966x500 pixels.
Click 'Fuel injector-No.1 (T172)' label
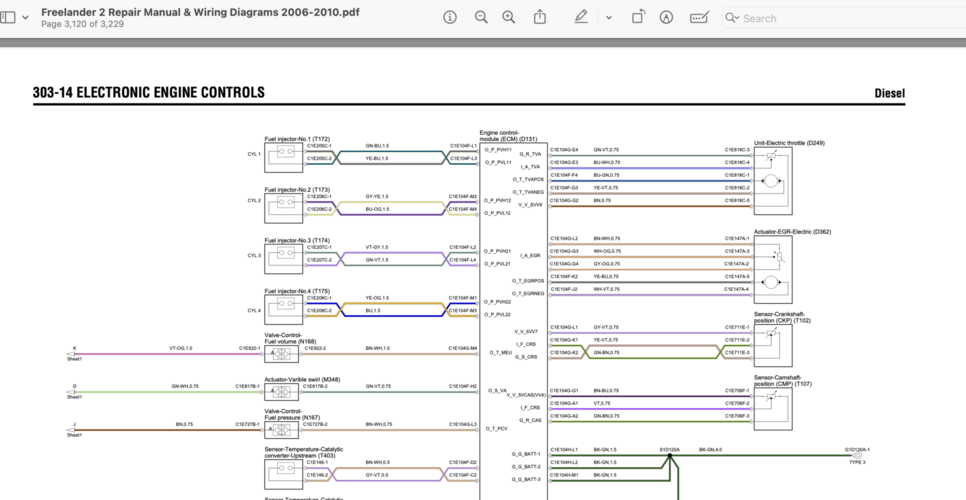pyautogui.click(x=297, y=139)
